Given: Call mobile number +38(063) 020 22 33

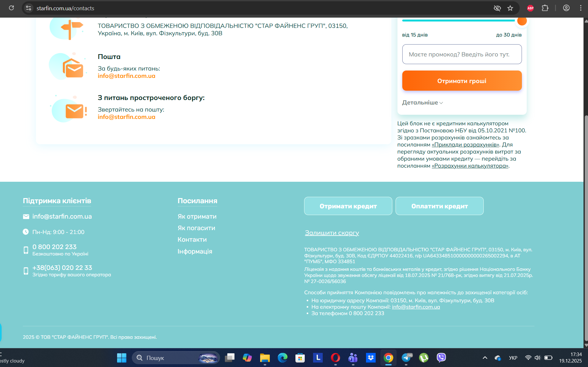Looking at the screenshot, I should point(62,268).
